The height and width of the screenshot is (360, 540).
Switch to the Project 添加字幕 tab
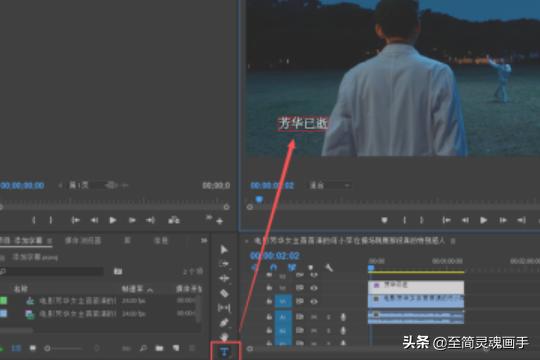pyautogui.click(x=21, y=240)
